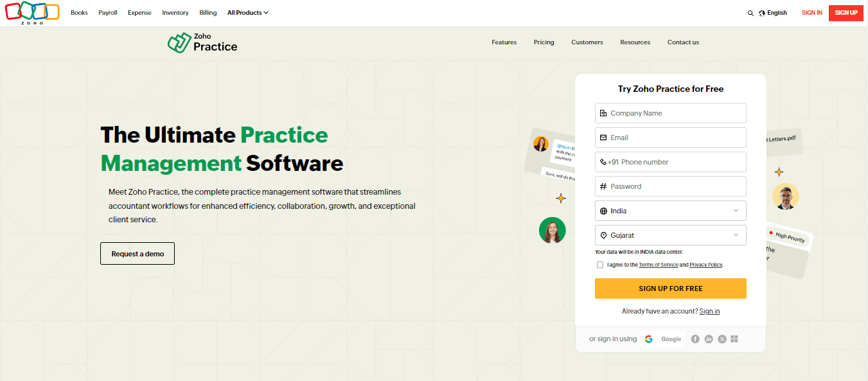Click the Request a demo button
The height and width of the screenshot is (381, 868).
coord(137,253)
